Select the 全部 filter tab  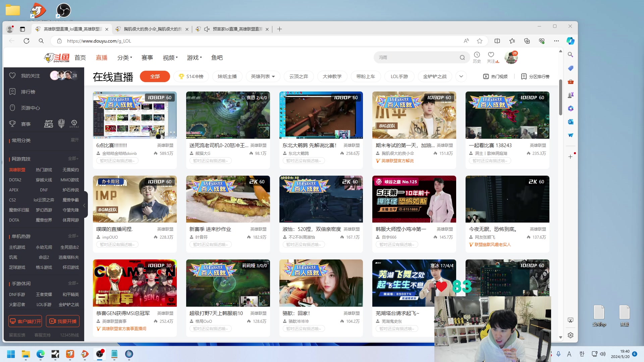[x=155, y=76]
